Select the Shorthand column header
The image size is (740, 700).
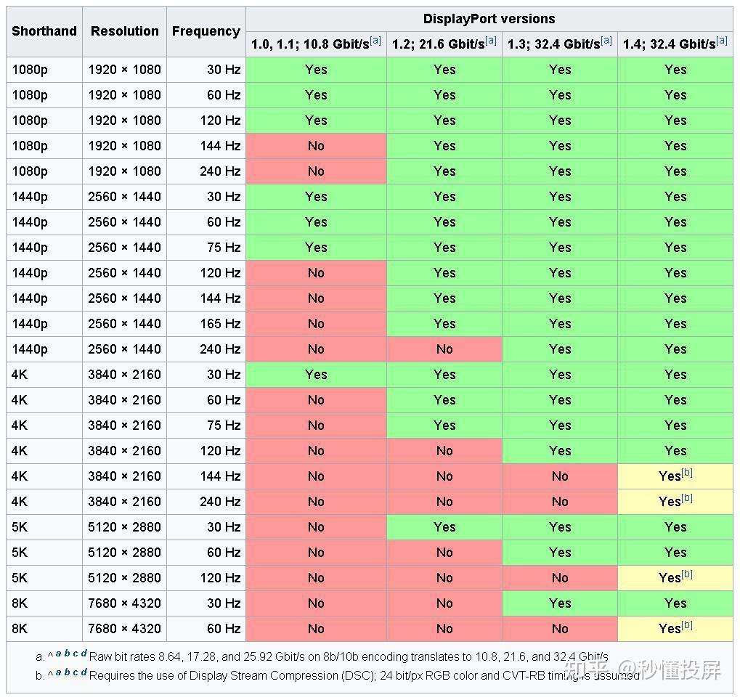click(x=44, y=32)
